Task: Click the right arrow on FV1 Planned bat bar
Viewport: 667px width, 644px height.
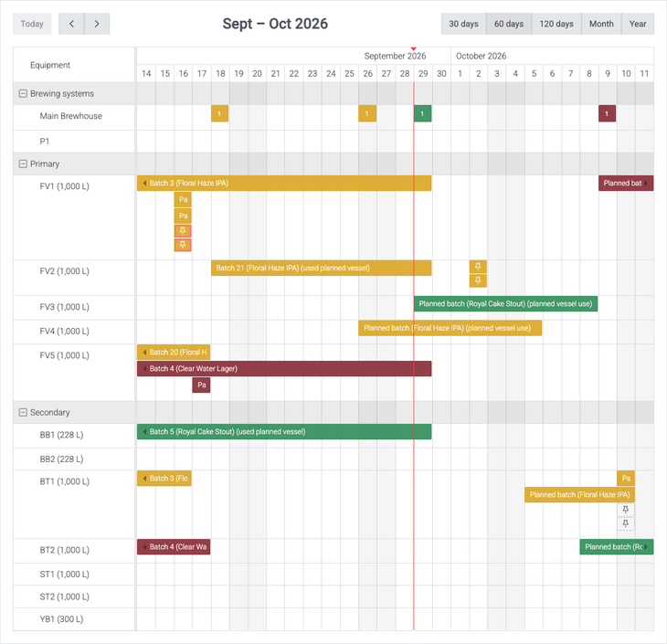Action: tap(646, 184)
